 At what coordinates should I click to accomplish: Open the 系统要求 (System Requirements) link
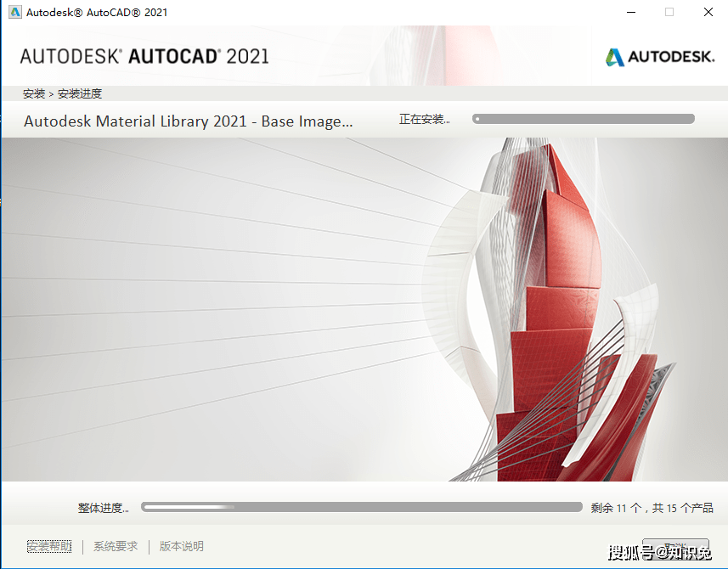coord(115,546)
